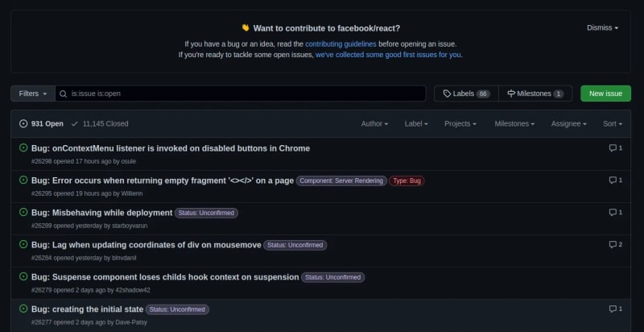This screenshot has width=644, height=332.
Task: Open comments on Misbehaving while deployment issue
Action: (615, 212)
